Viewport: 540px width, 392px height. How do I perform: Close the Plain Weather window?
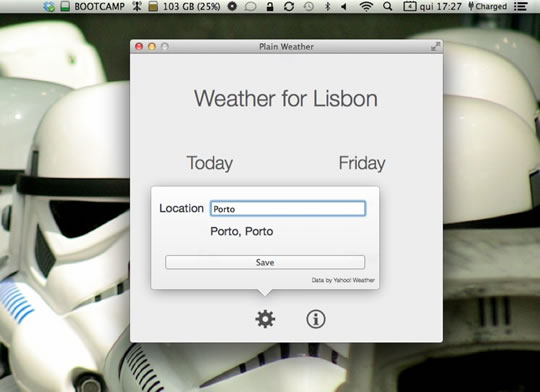click(x=139, y=47)
